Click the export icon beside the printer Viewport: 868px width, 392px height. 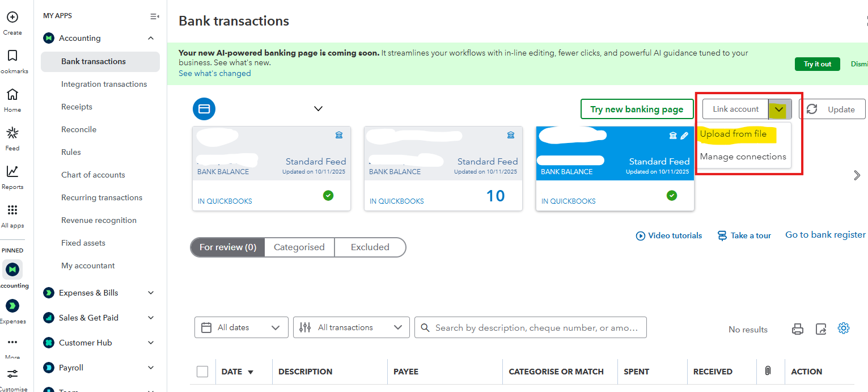point(821,328)
